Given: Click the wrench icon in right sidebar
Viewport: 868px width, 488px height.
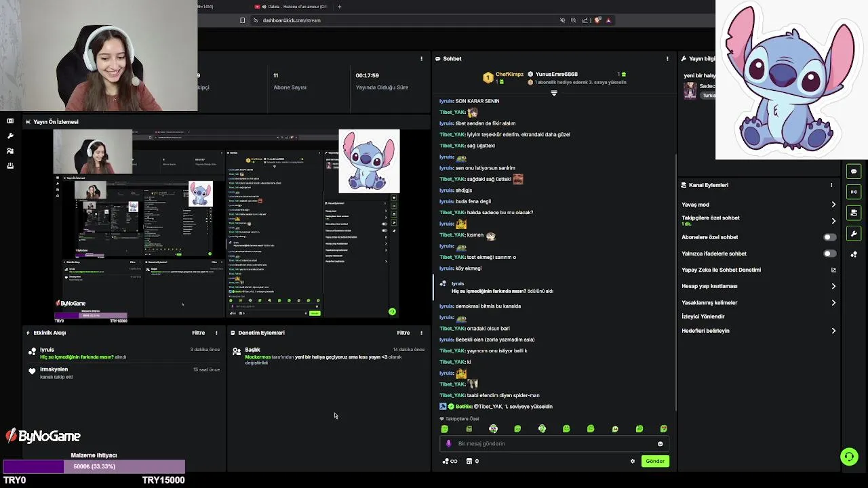Looking at the screenshot, I should click(854, 234).
